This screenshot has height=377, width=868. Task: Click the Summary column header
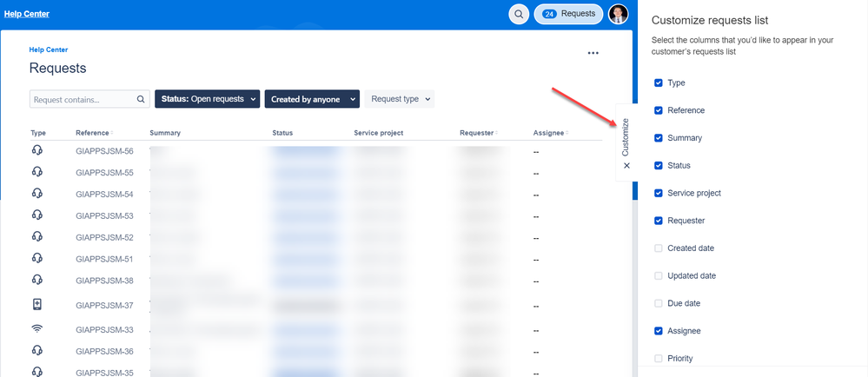pos(165,133)
